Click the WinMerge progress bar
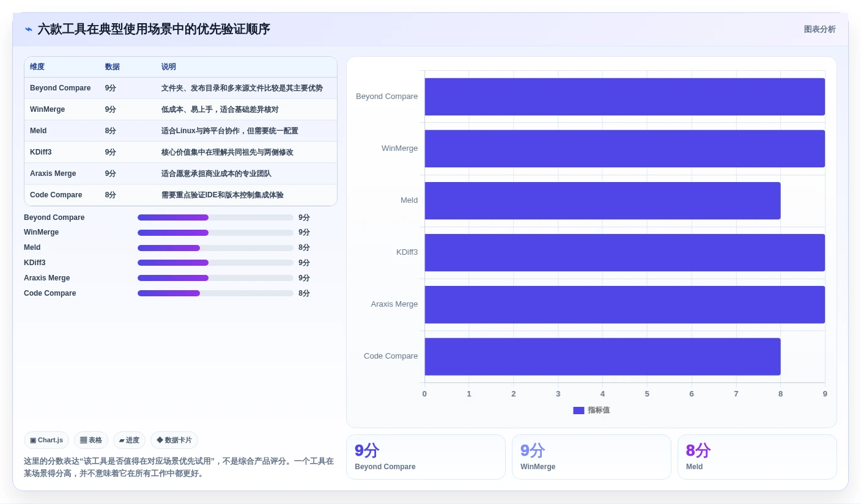Image resolution: width=861 pixels, height=504 pixels. (215, 233)
